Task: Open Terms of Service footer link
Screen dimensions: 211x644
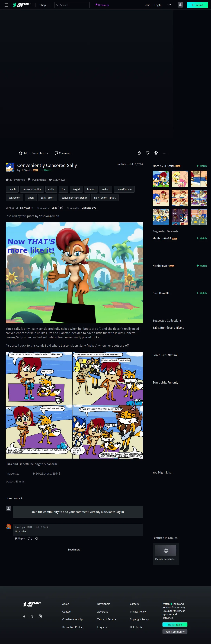Action: pos(107,620)
